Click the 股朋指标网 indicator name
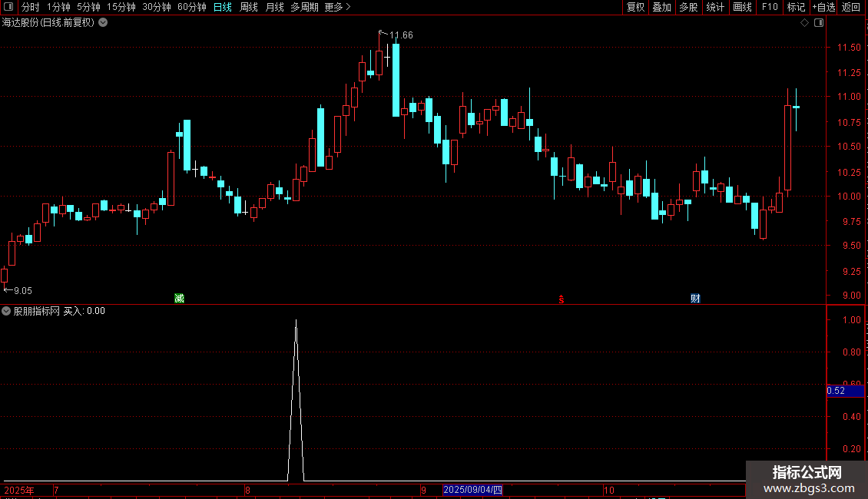 pyautogui.click(x=37, y=311)
